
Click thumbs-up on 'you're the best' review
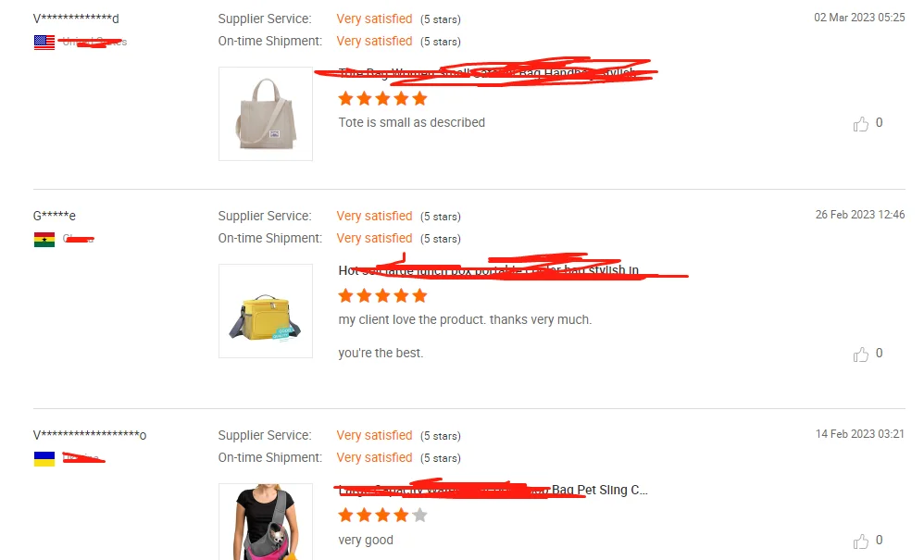860,354
